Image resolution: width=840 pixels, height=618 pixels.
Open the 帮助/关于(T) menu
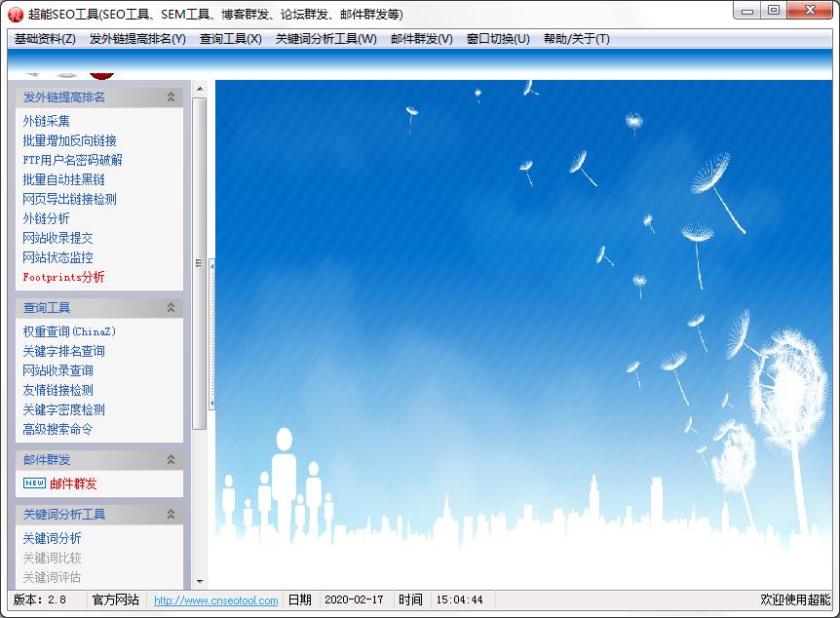(576, 39)
